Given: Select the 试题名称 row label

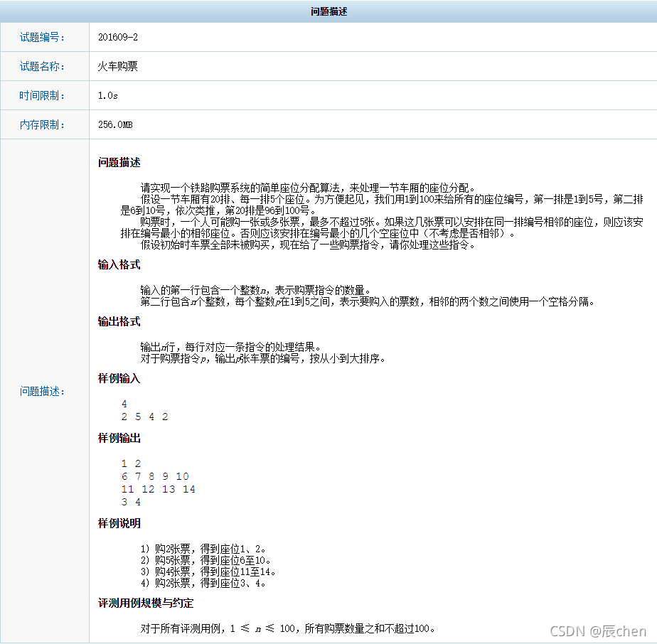Looking at the screenshot, I should tap(43, 66).
